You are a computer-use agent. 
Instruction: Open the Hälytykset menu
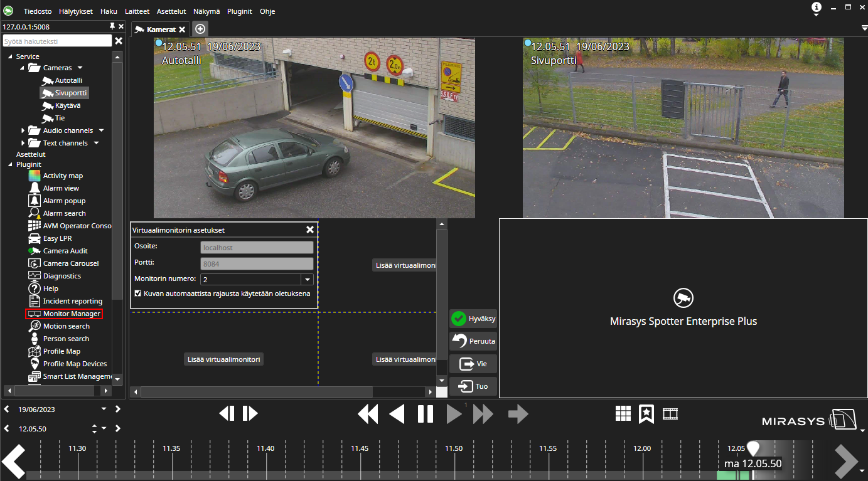[x=75, y=11]
